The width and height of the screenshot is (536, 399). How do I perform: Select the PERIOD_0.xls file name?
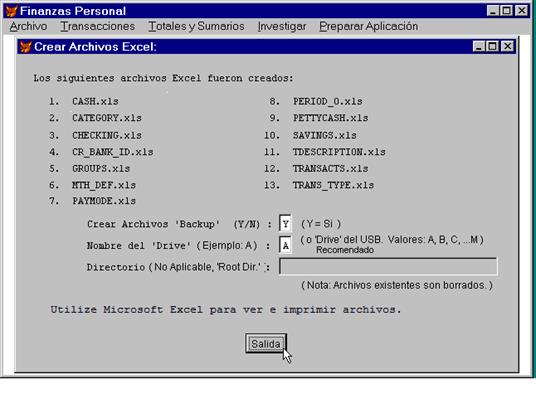point(327,101)
